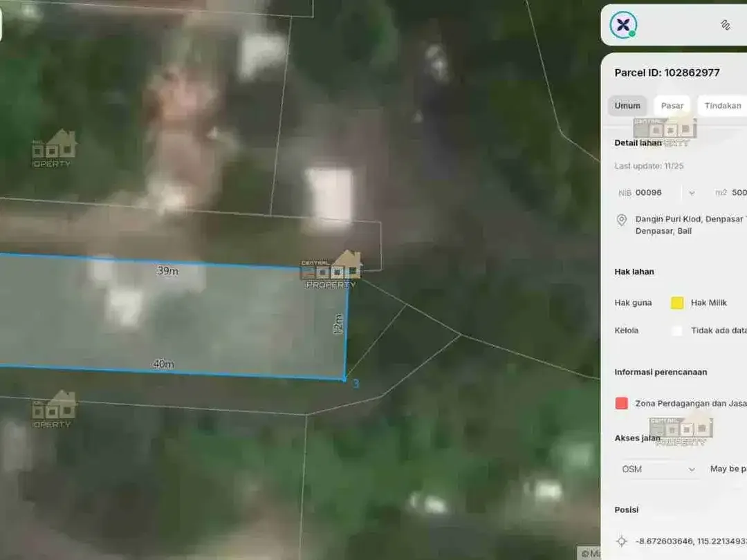Open the OSM road access dropdown
The width and height of the screenshot is (747, 560).
658,469
